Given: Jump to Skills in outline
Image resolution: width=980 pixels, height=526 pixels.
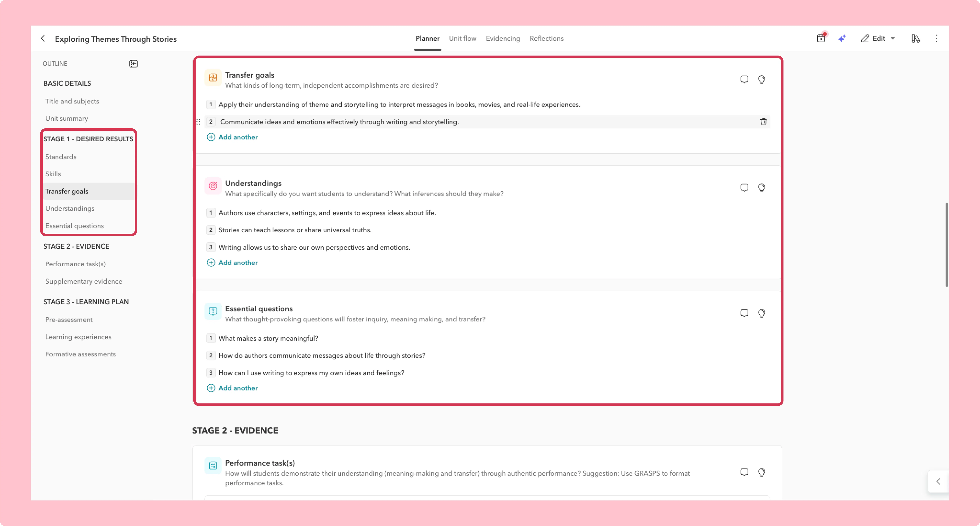Looking at the screenshot, I should [x=53, y=174].
